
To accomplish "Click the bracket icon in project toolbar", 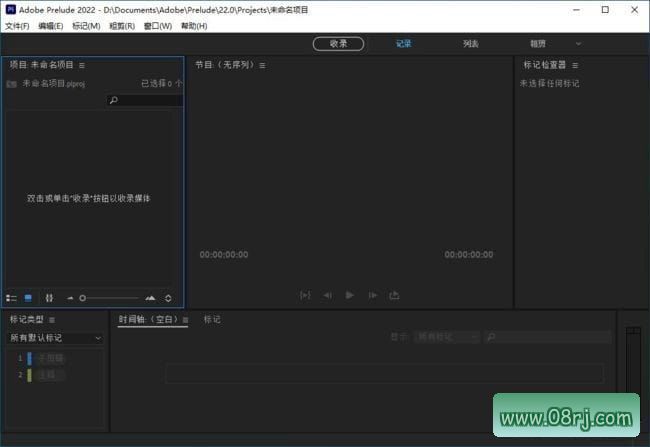I will pos(49,298).
